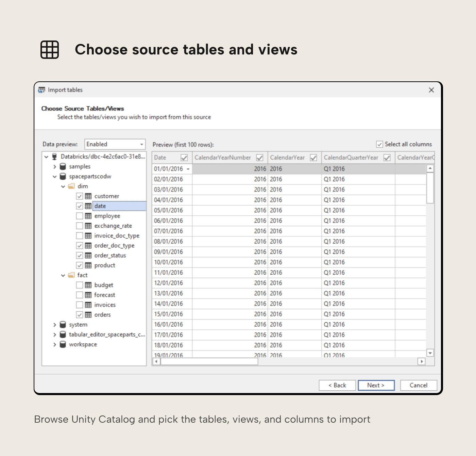Expand the workspace catalog node
This screenshot has height=456, width=476.
click(55, 344)
